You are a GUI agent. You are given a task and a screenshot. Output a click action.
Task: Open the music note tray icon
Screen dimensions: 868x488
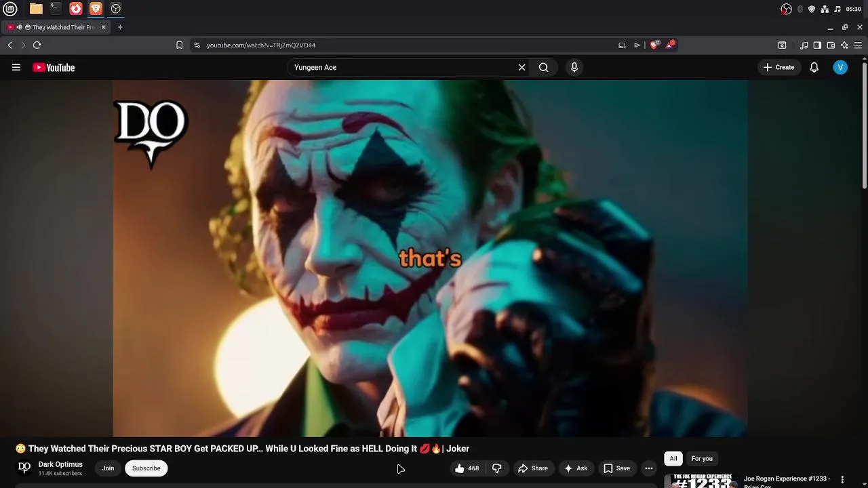(837, 9)
